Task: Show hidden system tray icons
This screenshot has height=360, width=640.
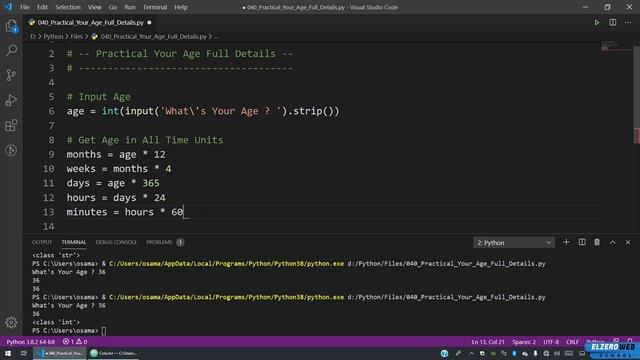Action: [x=471, y=353]
